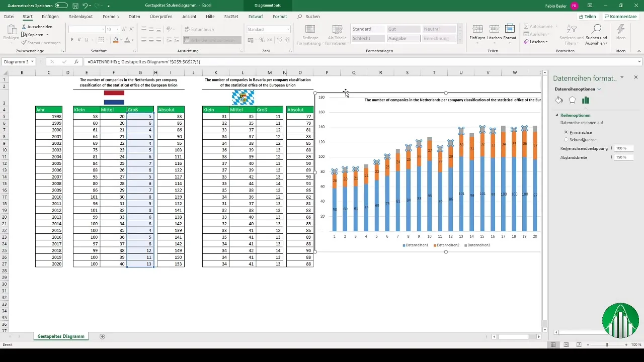Click the formula bar with DATENREIHE formula
This screenshot has width=644, height=362.
(x=362, y=62)
